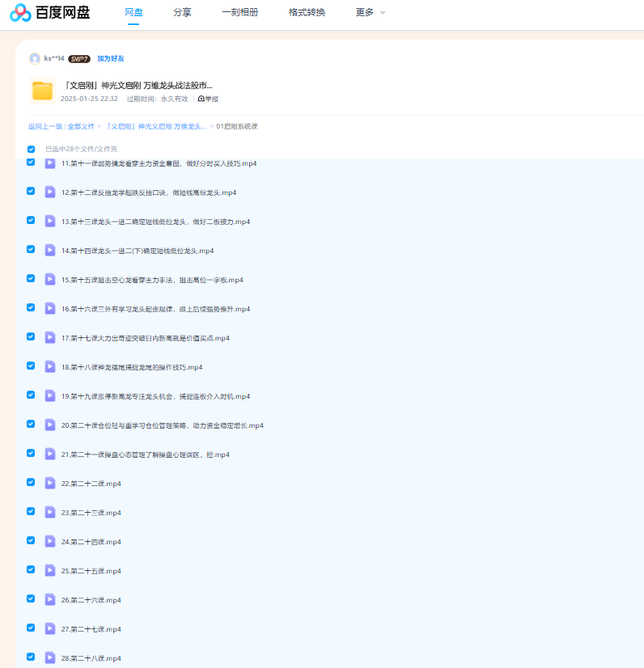Click 加为好友 to add friend
The image size is (644, 668).
110,58
